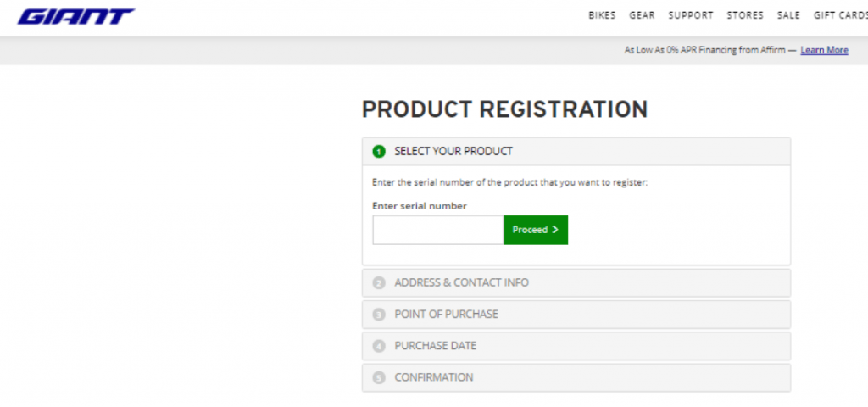Expand the Confirmation section
Viewport: 868px width, 407px height.
(x=576, y=377)
